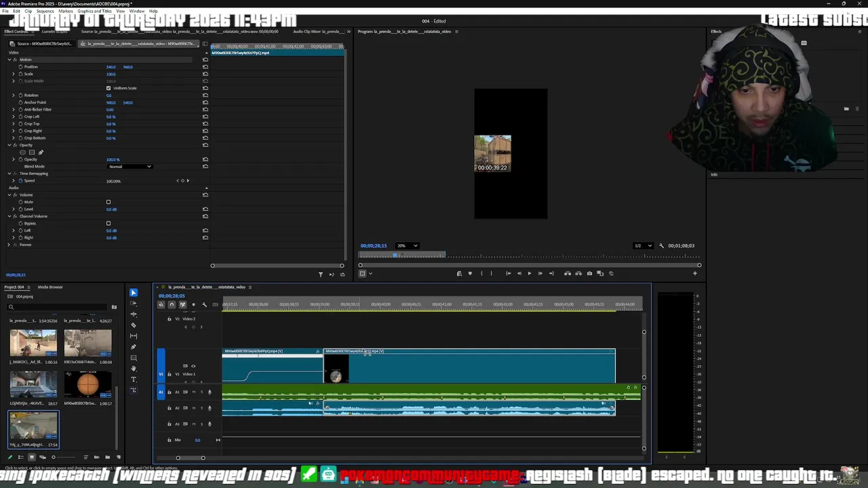Toggle lock on track V2
This screenshot has height=488, width=868.
tap(170, 319)
